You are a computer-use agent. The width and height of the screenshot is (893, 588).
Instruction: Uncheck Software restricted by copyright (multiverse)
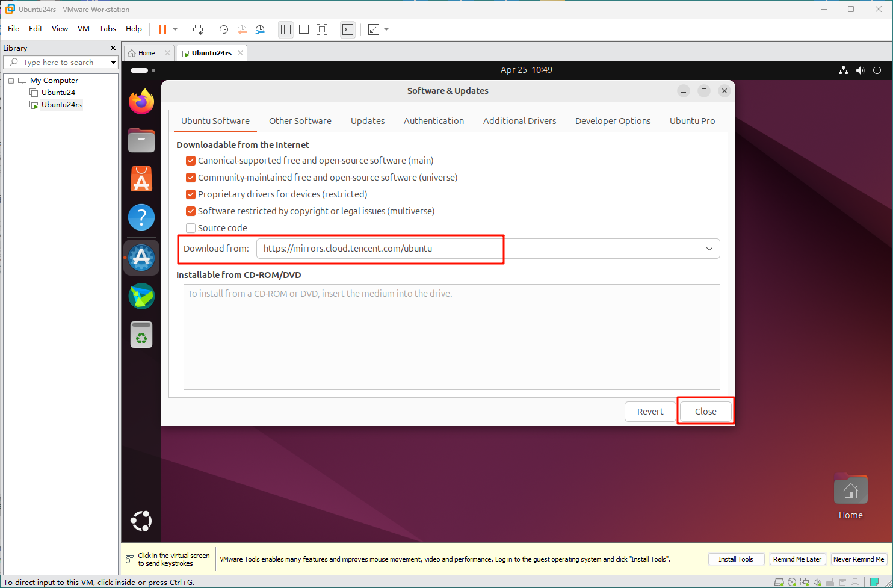(x=191, y=211)
